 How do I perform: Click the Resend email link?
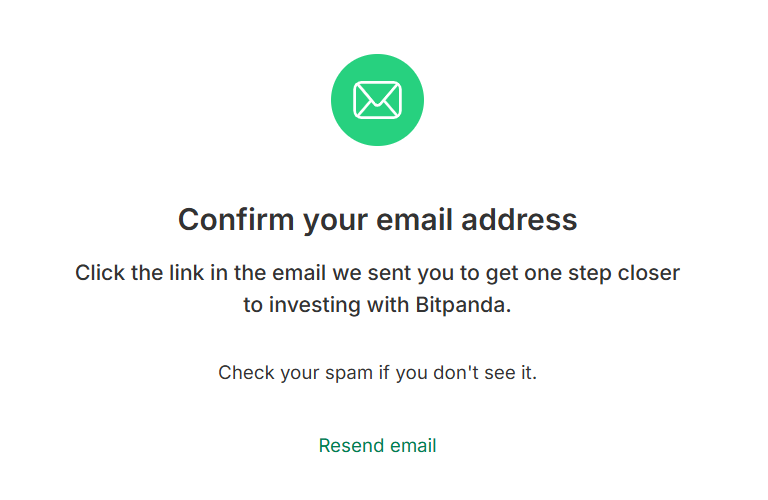377,446
